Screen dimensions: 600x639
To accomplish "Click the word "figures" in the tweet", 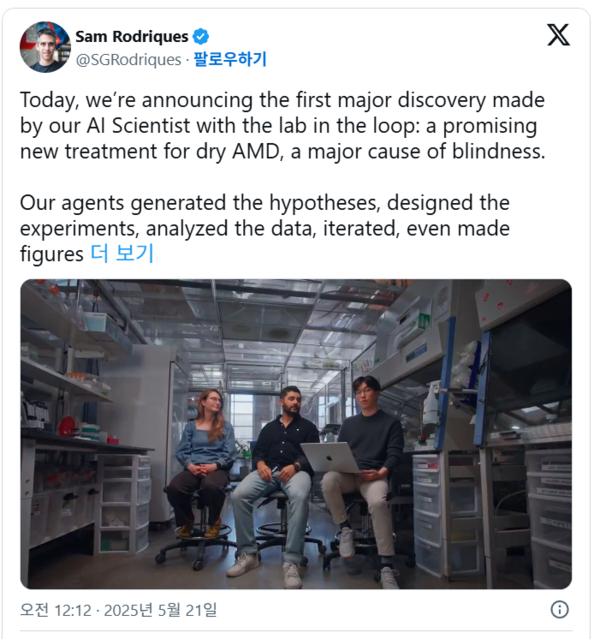I will click(52, 254).
